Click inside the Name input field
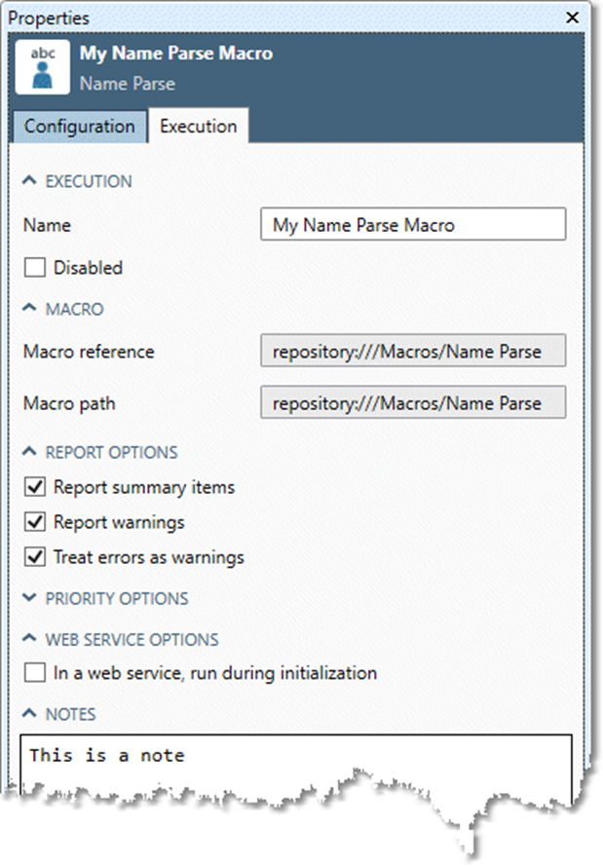 tap(412, 224)
